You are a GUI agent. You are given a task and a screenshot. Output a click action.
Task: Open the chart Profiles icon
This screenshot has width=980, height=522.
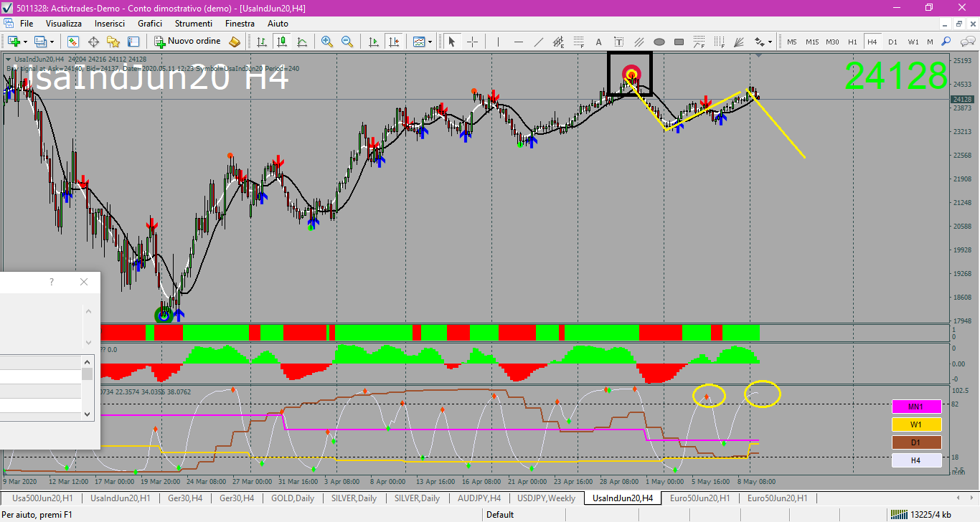click(x=41, y=42)
